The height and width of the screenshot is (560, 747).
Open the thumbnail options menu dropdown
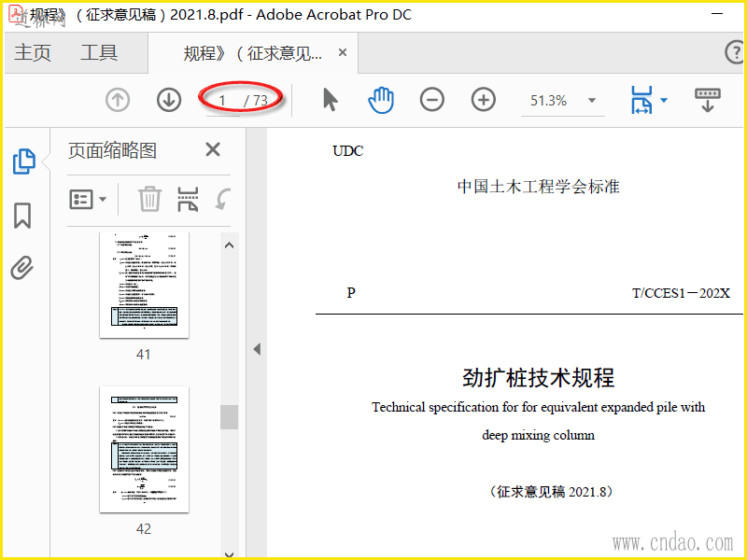point(88,200)
